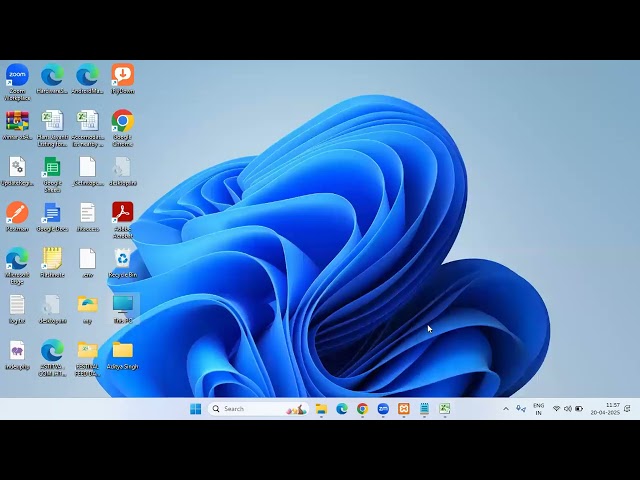Select the Google Sheets desktop shortcut
Image resolution: width=640 pixels, height=480 pixels.
point(52,167)
